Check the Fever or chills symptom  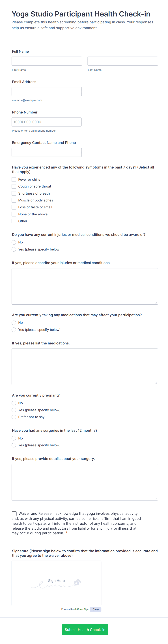pos(14,179)
